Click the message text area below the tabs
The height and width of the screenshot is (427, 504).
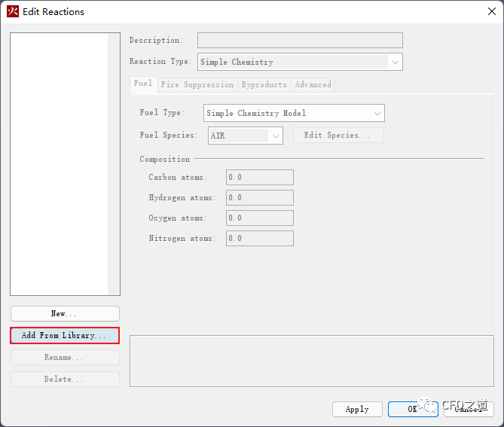311,361
